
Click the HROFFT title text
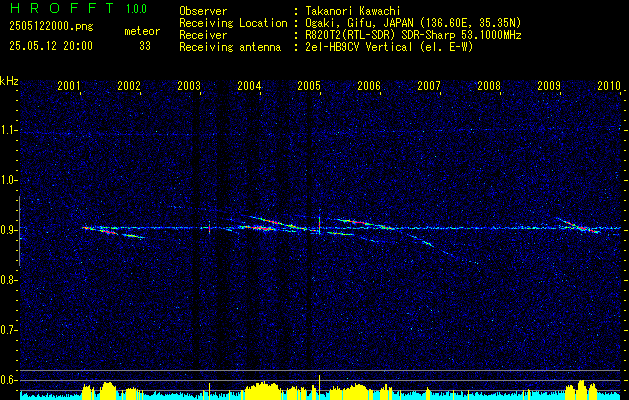[62, 8]
